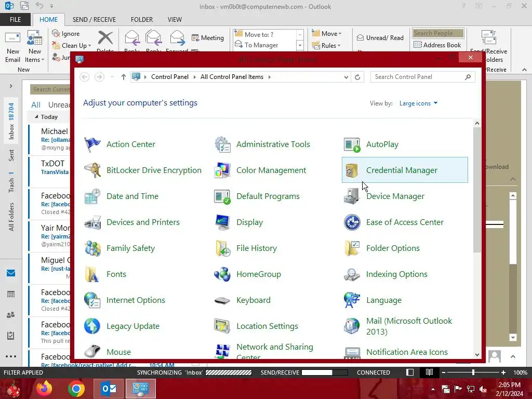
Task: Open BitLocker Drive Encryption icon
Action: coord(92,170)
